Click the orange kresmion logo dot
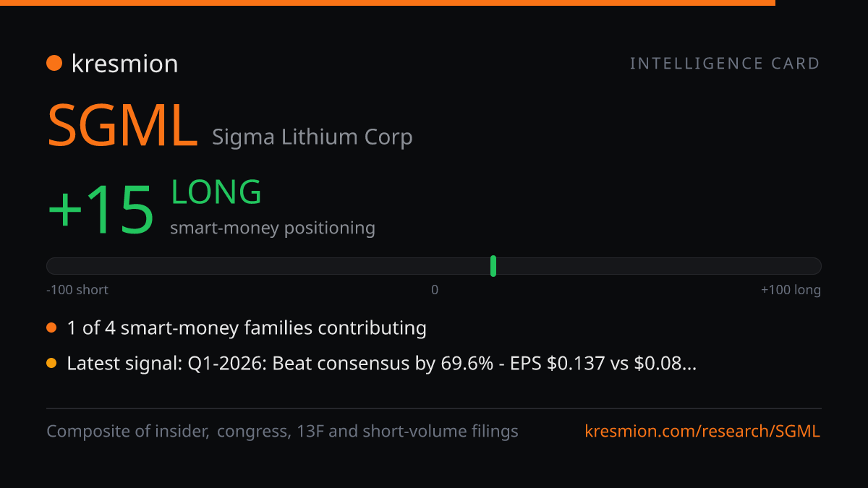This screenshot has height=488, width=868. pyautogui.click(x=54, y=64)
